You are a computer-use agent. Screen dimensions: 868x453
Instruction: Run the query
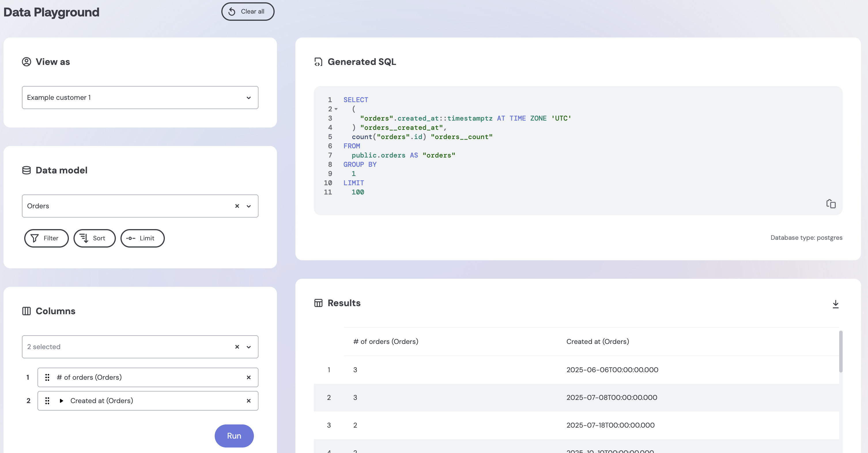[234, 435]
